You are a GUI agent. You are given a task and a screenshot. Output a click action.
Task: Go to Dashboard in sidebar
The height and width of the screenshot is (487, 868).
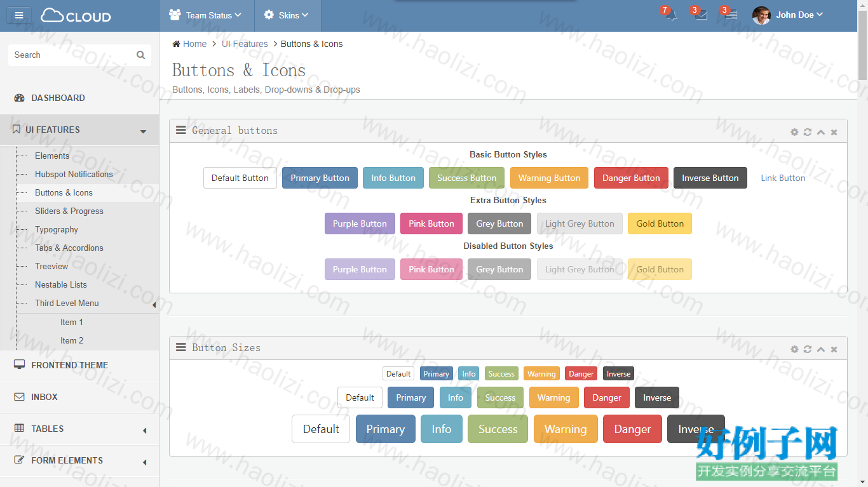[79, 98]
